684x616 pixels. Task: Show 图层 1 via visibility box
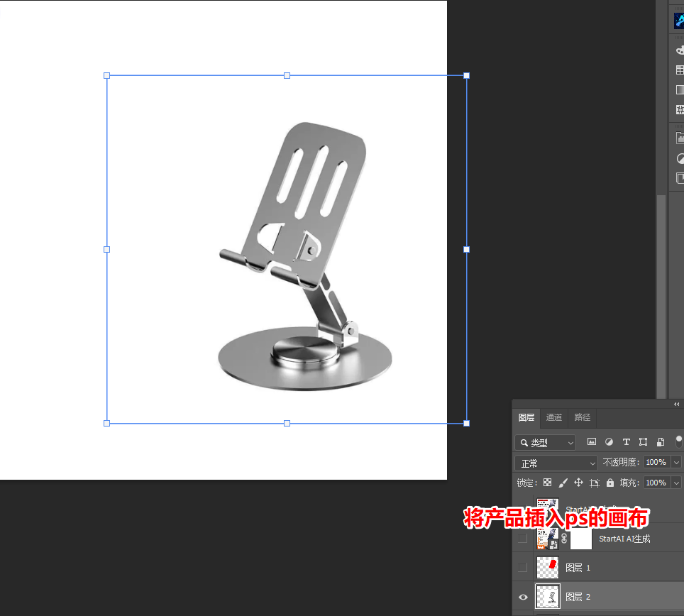pos(523,567)
